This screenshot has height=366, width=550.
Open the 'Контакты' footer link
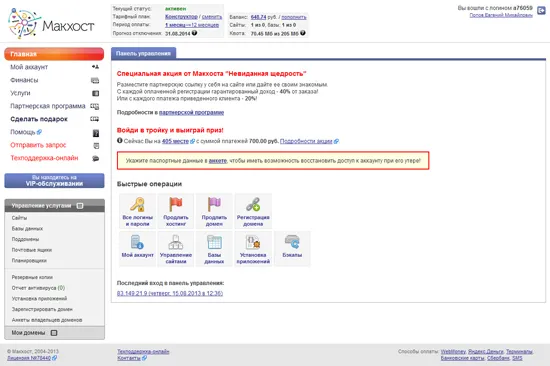tap(129, 358)
